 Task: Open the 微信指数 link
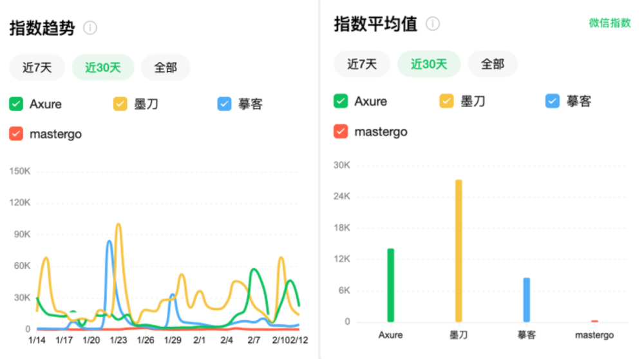click(x=610, y=23)
